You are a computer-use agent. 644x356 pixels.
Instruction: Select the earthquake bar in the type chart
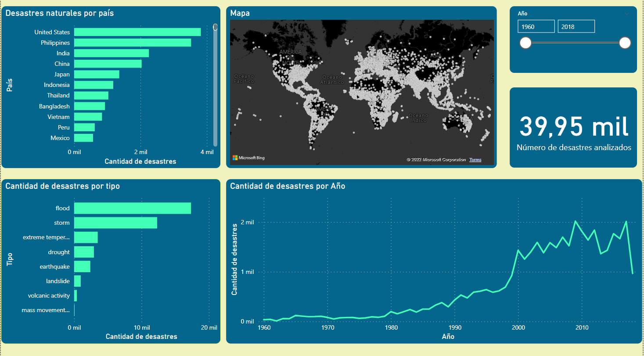click(x=82, y=266)
